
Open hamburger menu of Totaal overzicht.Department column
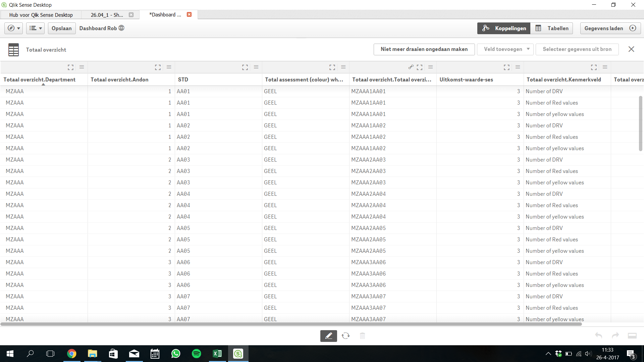82,67
